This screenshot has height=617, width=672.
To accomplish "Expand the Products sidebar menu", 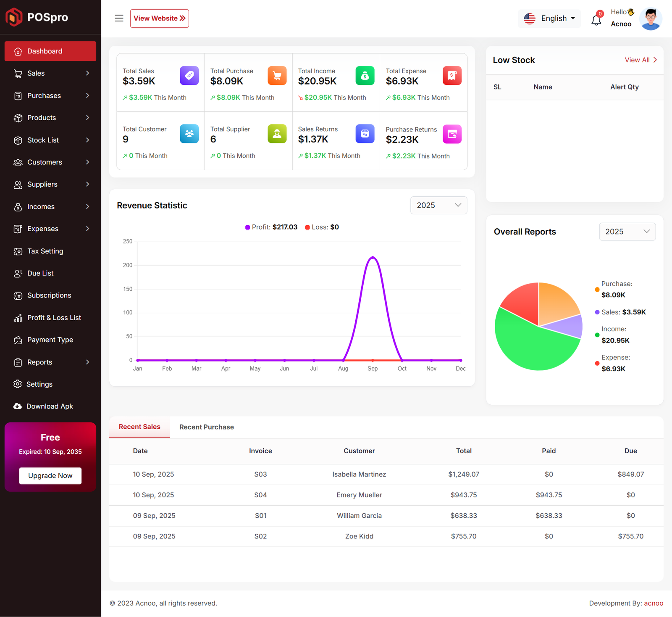I will (x=50, y=118).
